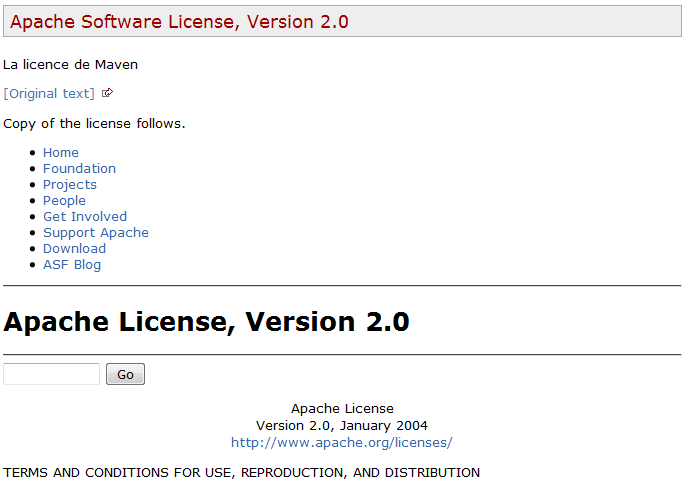Open the Foundation link
The width and height of the screenshot is (687, 484).
point(79,169)
